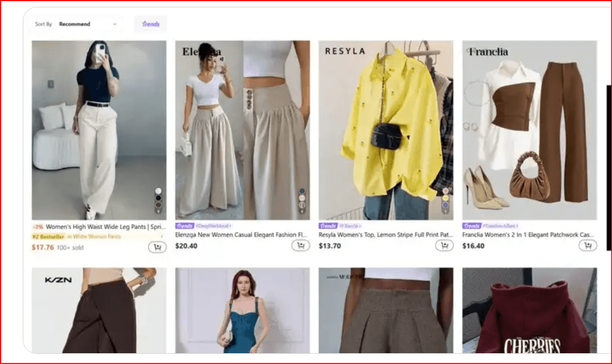Choose white color swatch on wide leg pants
612x364 pixels.
click(158, 191)
